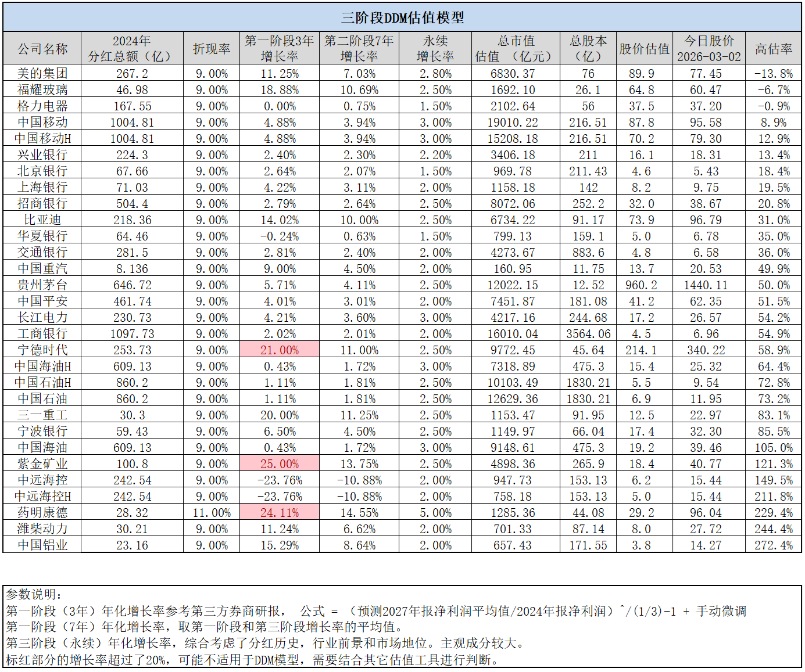Click the 贵州茅台 company cell

(x=42, y=285)
